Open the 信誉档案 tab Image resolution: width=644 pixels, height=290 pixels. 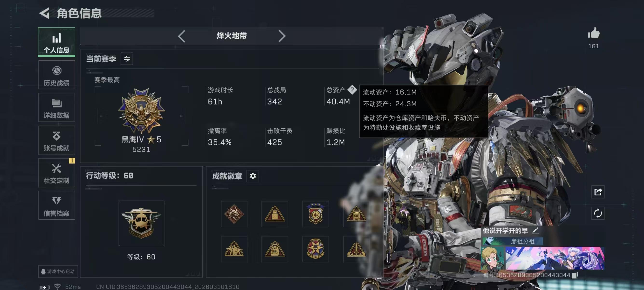pos(56,205)
